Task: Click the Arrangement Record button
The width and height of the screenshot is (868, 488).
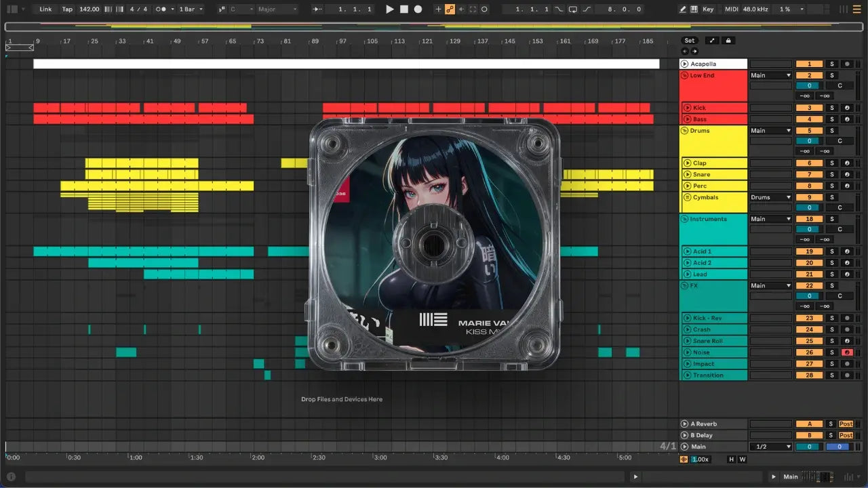Action: pyautogui.click(x=418, y=9)
